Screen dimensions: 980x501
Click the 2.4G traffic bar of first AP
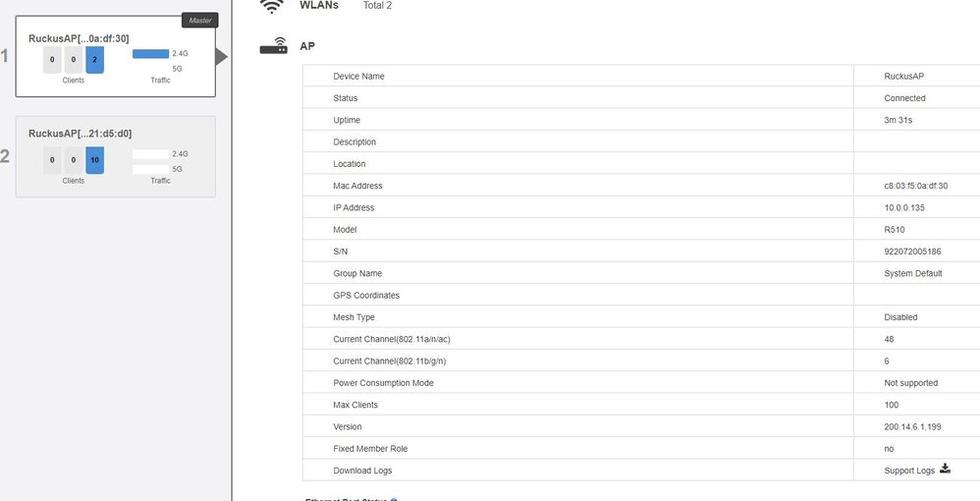150,54
